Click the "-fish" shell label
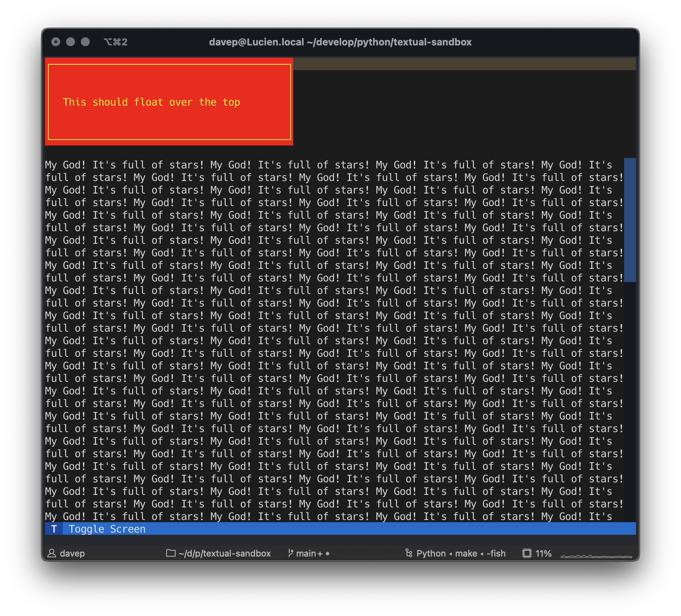The width and height of the screenshot is (681, 616). pos(497,553)
